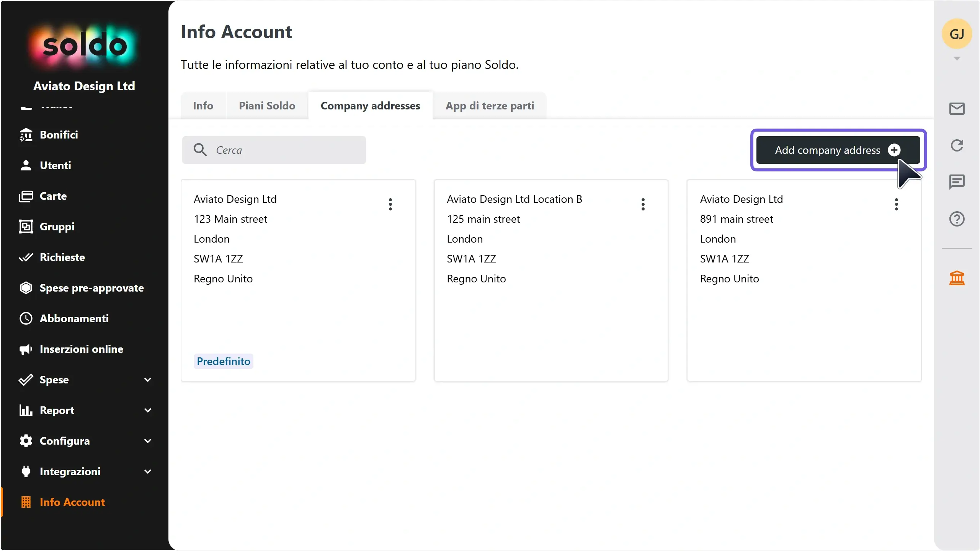Viewport: 980px width, 551px height.
Task: Open the user dropdown arrow below avatar
Action: click(957, 59)
